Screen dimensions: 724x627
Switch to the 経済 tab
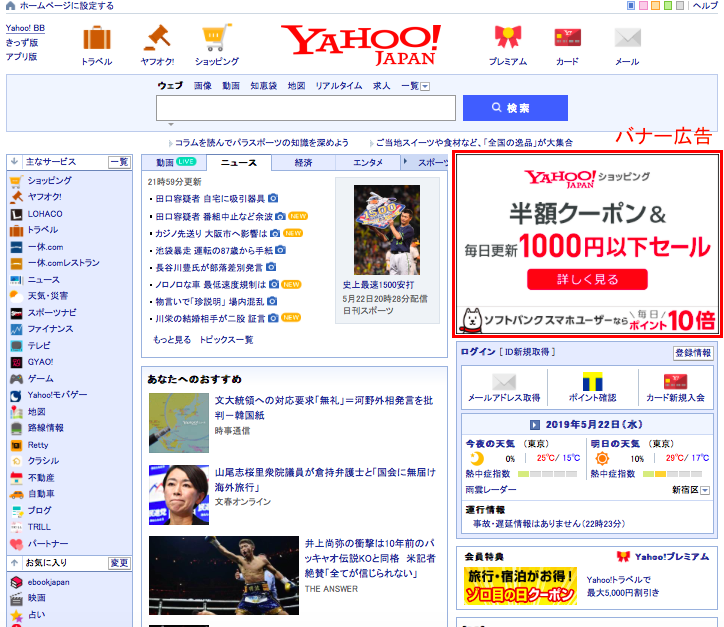click(x=303, y=163)
